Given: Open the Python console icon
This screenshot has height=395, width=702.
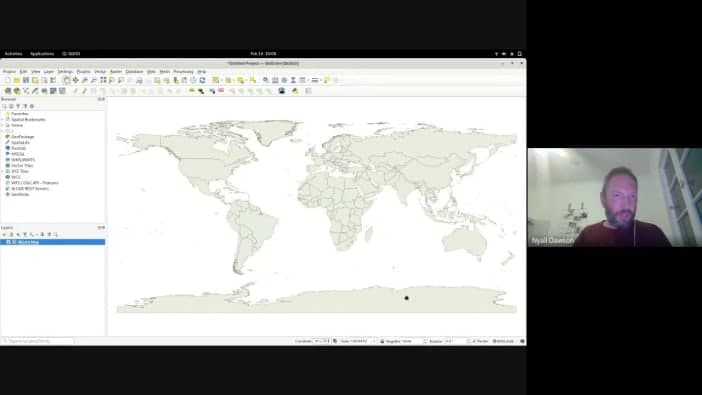Looking at the screenshot, I should pos(295,91).
